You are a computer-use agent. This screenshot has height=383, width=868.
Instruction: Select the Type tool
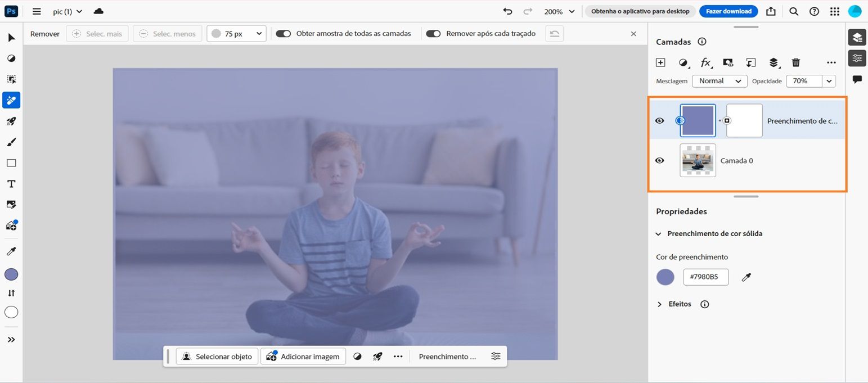point(11,183)
